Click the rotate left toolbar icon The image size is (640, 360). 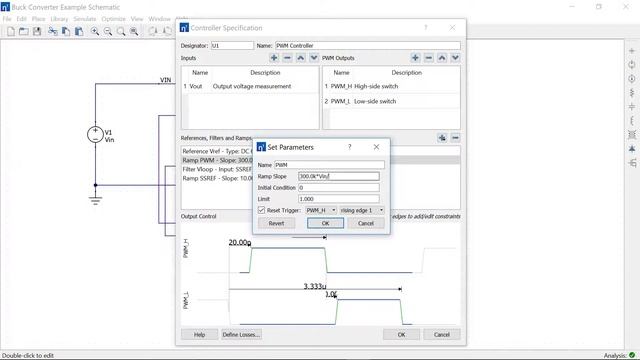153,31
